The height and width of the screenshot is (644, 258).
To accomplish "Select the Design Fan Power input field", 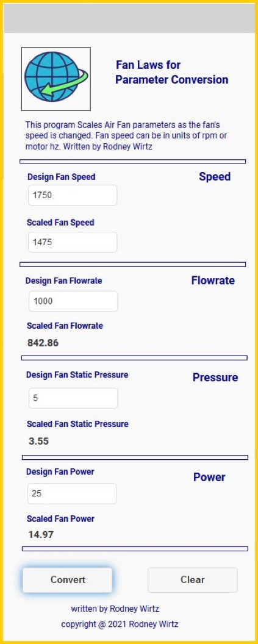I will click(x=72, y=494).
